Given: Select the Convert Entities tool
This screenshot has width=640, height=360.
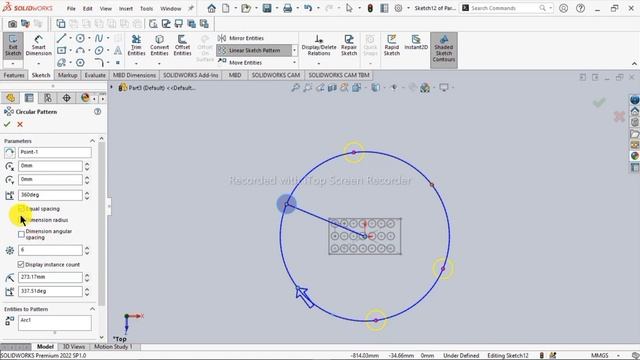Looking at the screenshot, I should pyautogui.click(x=159, y=45).
